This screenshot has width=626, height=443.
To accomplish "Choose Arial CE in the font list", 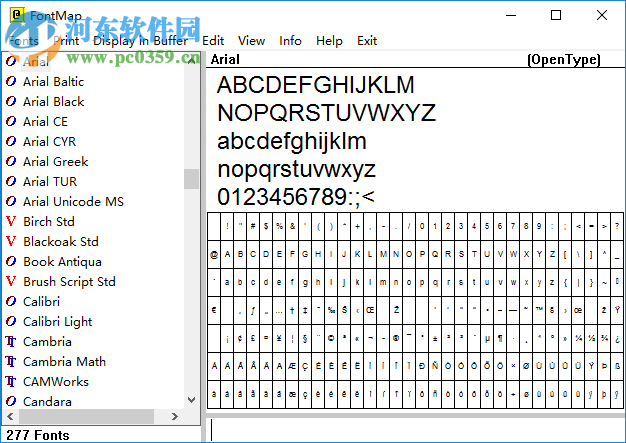I will pos(45,121).
